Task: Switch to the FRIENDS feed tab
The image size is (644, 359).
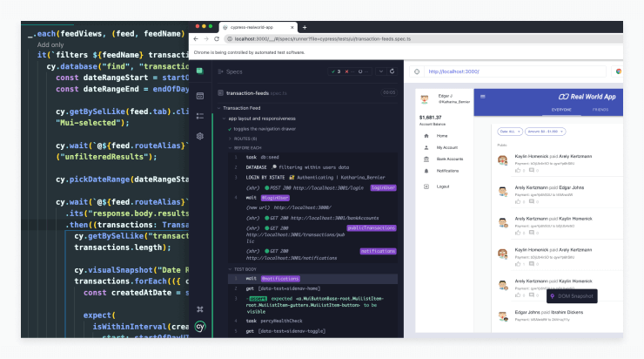Action: click(600, 110)
